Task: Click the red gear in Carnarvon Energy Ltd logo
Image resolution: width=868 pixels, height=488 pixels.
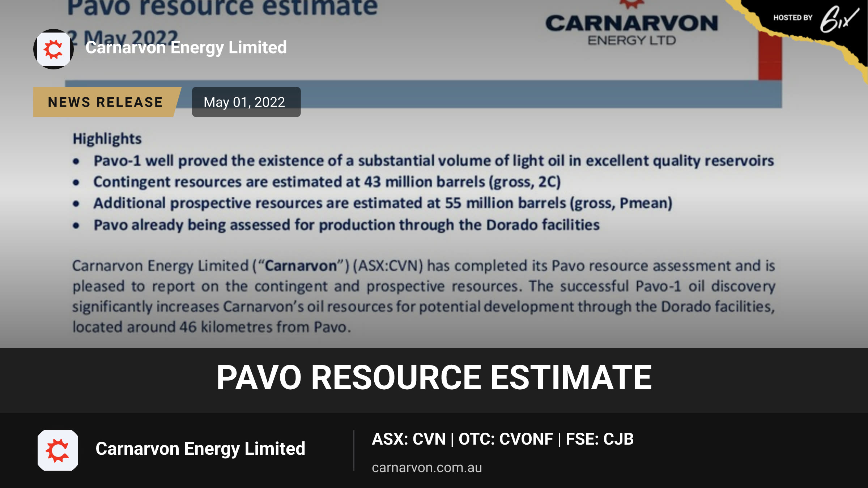Action: (x=631, y=4)
